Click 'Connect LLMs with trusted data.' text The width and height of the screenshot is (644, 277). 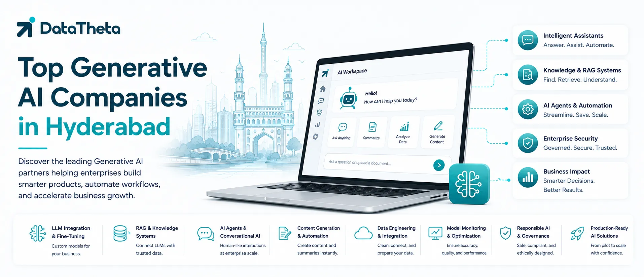[x=155, y=249]
